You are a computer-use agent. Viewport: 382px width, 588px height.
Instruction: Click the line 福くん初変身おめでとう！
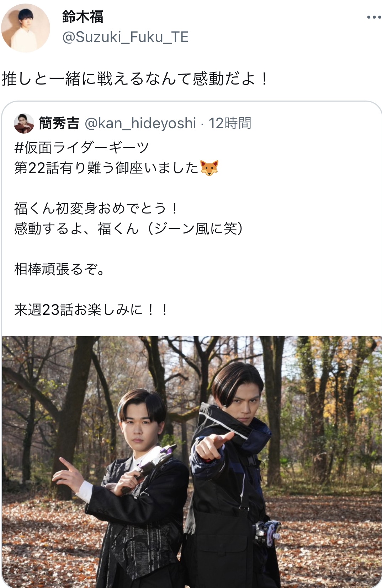pos(96,208)
